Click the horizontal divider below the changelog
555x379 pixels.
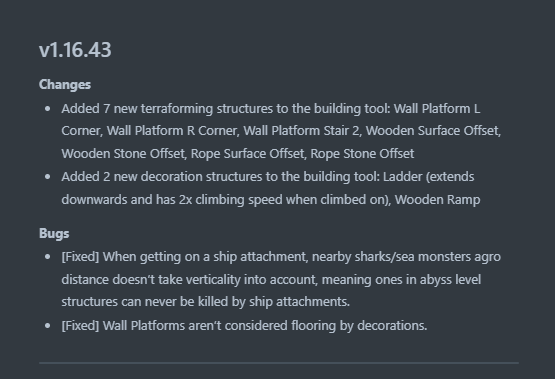279,363
